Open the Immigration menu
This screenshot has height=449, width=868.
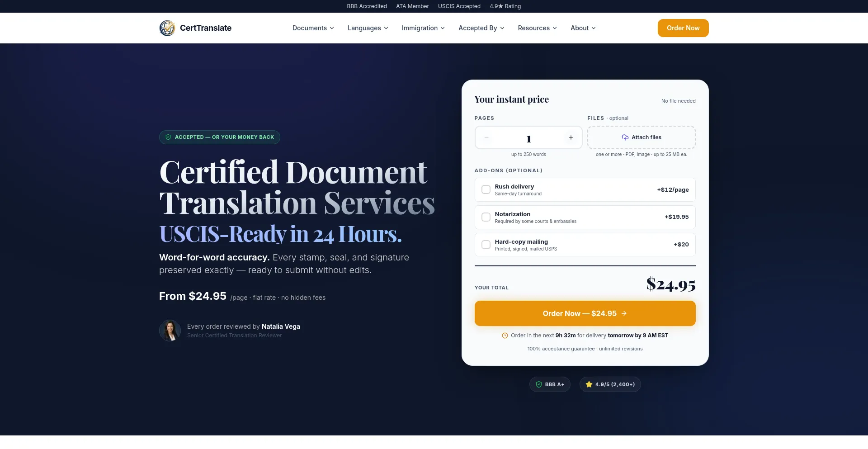(423, 28)
